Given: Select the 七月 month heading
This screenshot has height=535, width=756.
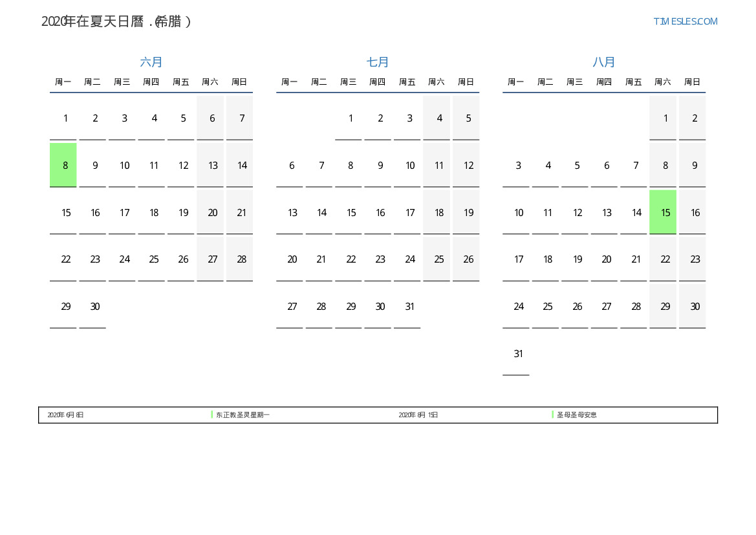Looking at the screenshot, I should 378,61.
